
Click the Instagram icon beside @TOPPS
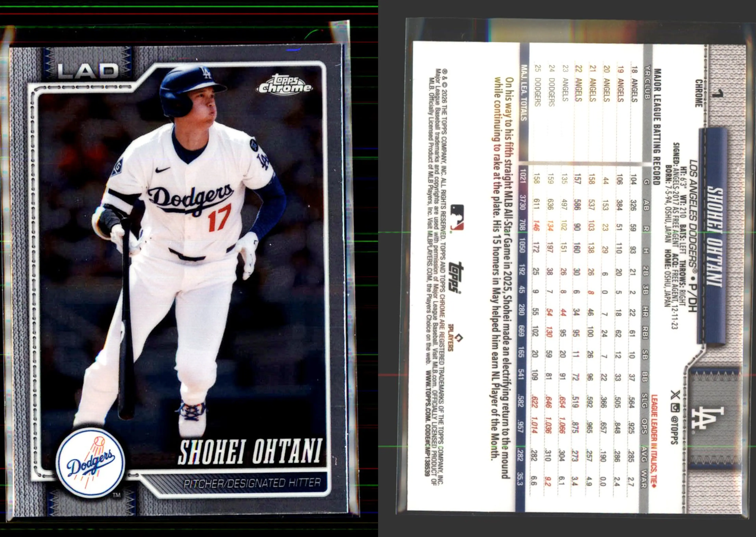[675, 408]
